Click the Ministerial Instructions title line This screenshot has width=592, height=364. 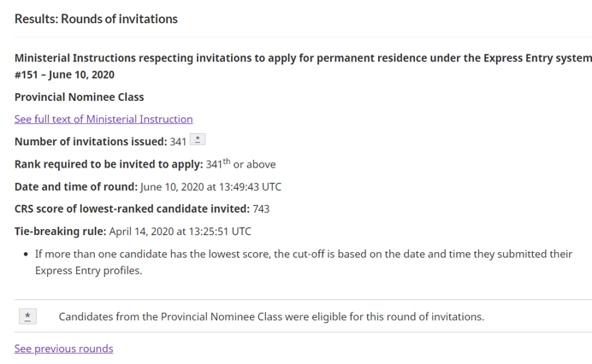[303, 58]
